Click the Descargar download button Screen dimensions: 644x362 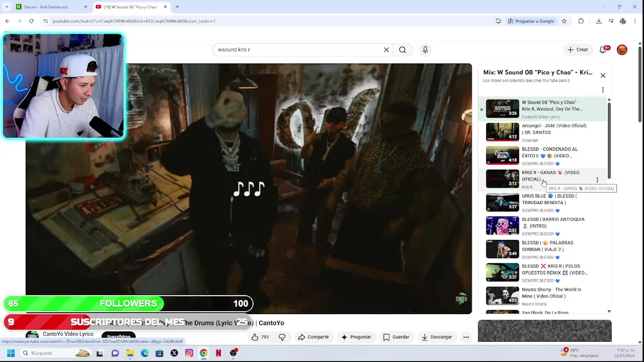pos(436,337)
